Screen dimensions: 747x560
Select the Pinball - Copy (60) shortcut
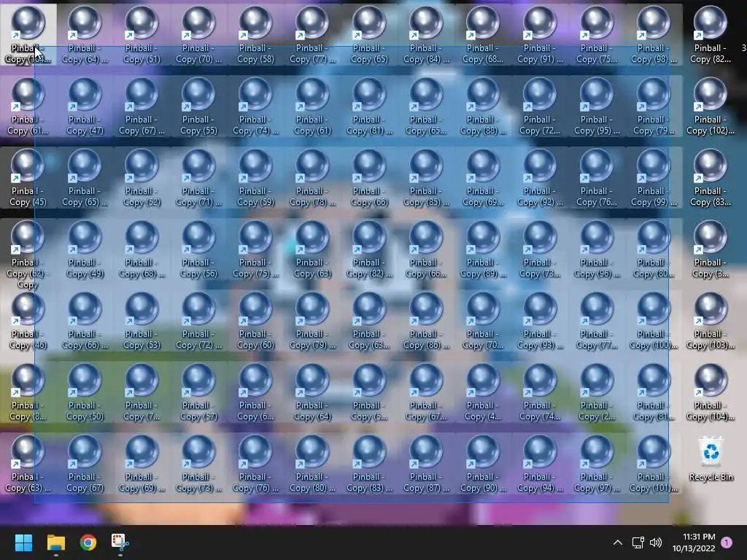255,321
